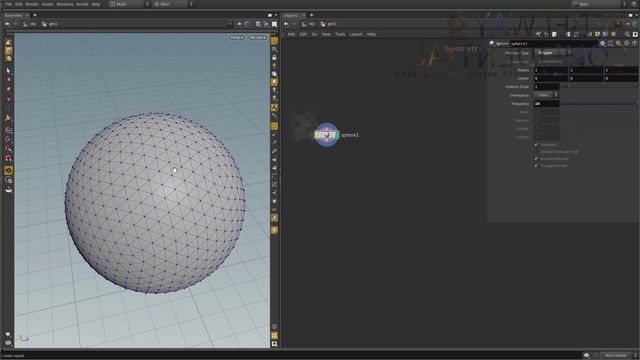The height and width of the screenshot is (360, 640).
Task: Toggle the Accurate Bounds checkbox
Action: 537,158
